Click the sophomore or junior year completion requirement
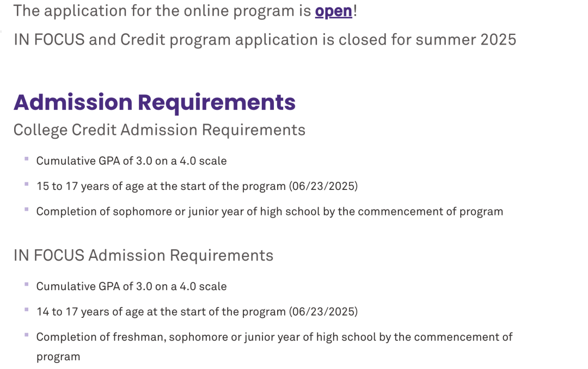Image resolution: width=588 pixels, height=369 pixels. pos(269,212)
